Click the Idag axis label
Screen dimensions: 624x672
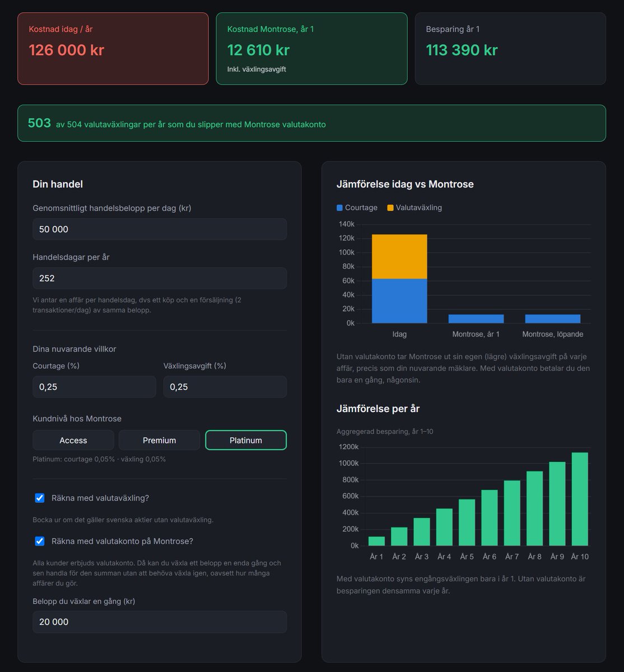click(x=399, y=334)
